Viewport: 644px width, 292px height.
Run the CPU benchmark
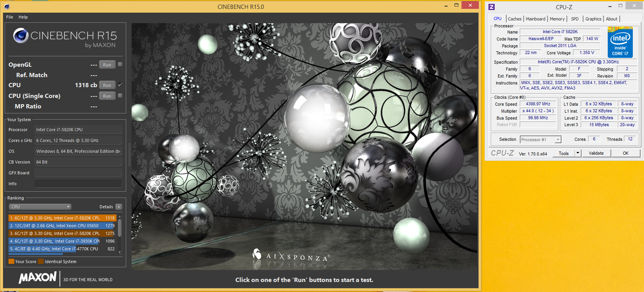[107, 85]
